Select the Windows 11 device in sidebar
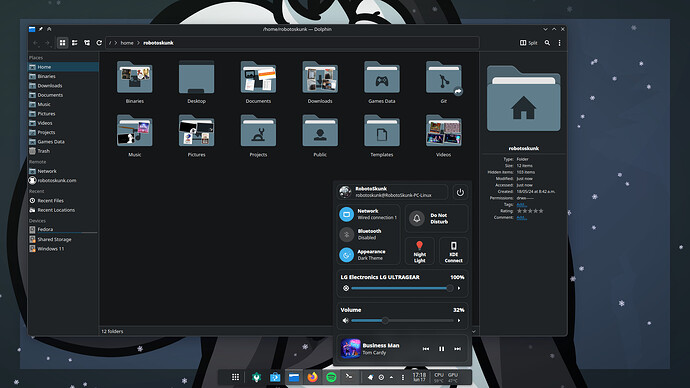 (x=63, y=249)
